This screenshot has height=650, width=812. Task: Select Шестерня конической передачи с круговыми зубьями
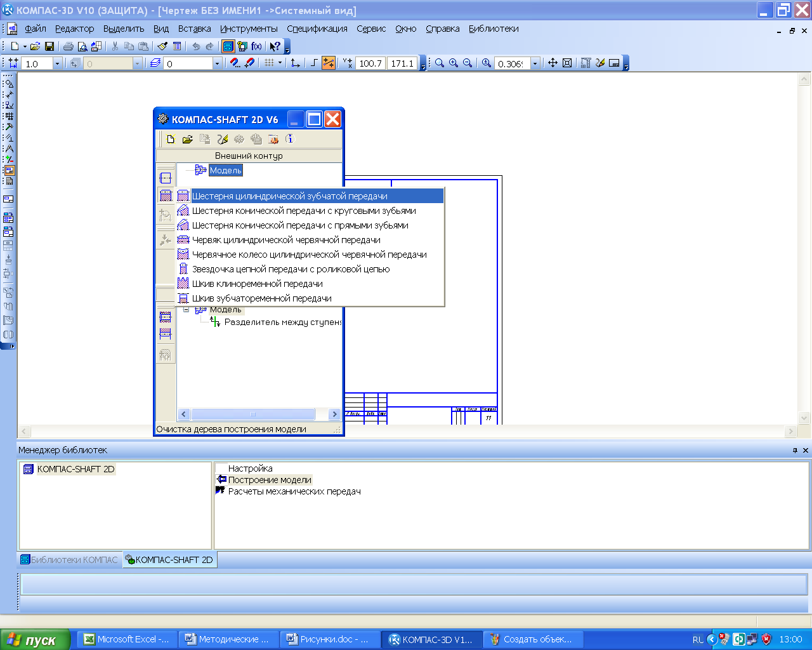tap(310, 211)
